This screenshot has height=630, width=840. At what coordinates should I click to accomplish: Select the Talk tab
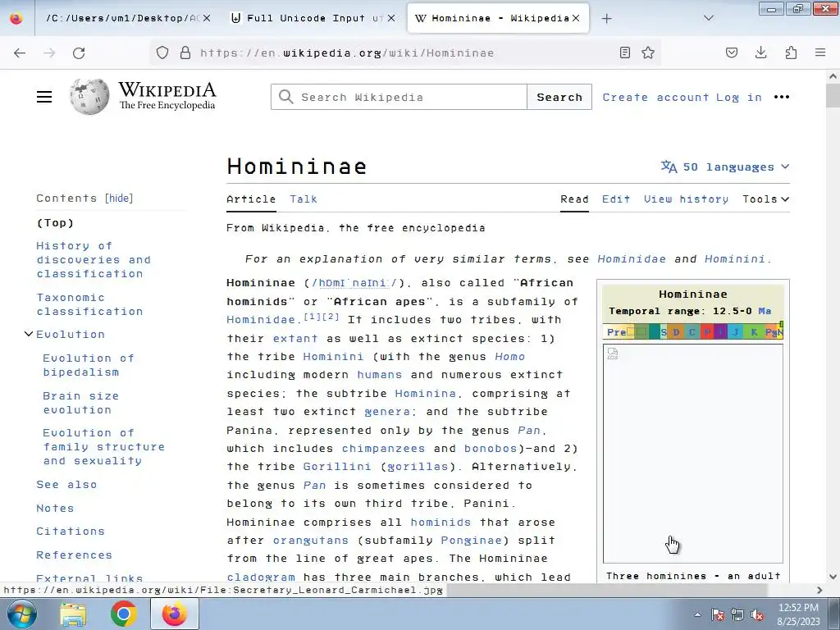coord(304,199)
